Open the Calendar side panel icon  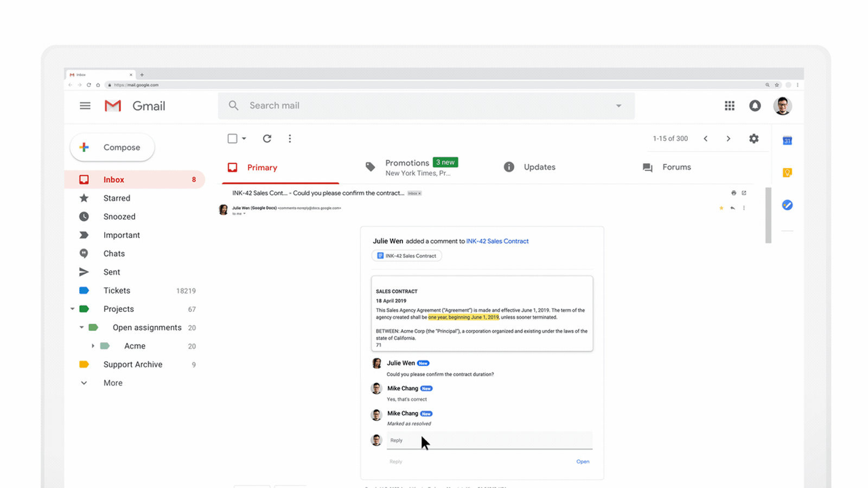tap(787, 141)
